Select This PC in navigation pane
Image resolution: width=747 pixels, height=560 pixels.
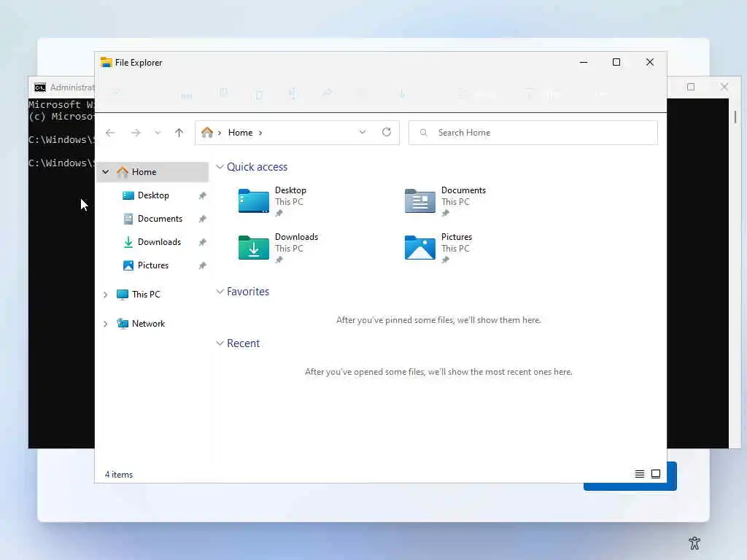[146, 295]
